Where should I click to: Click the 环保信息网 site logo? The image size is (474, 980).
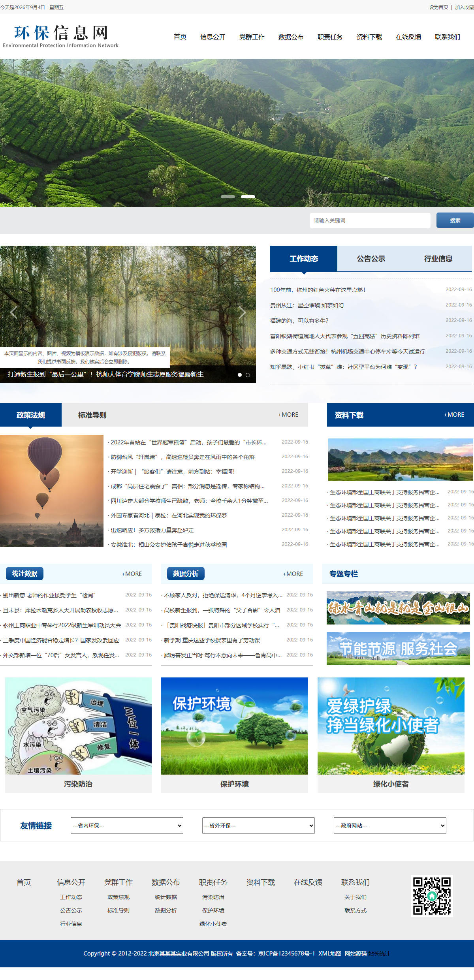(61, 36)
